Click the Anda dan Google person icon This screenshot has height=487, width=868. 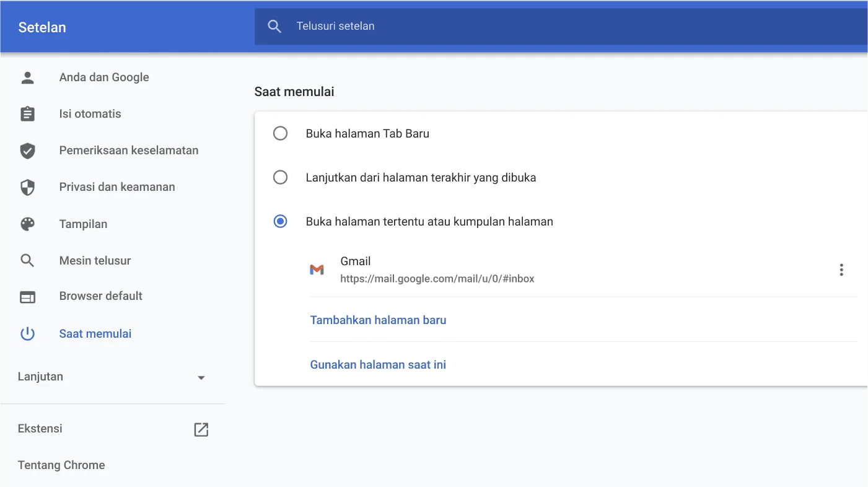(x=27, y=77)
